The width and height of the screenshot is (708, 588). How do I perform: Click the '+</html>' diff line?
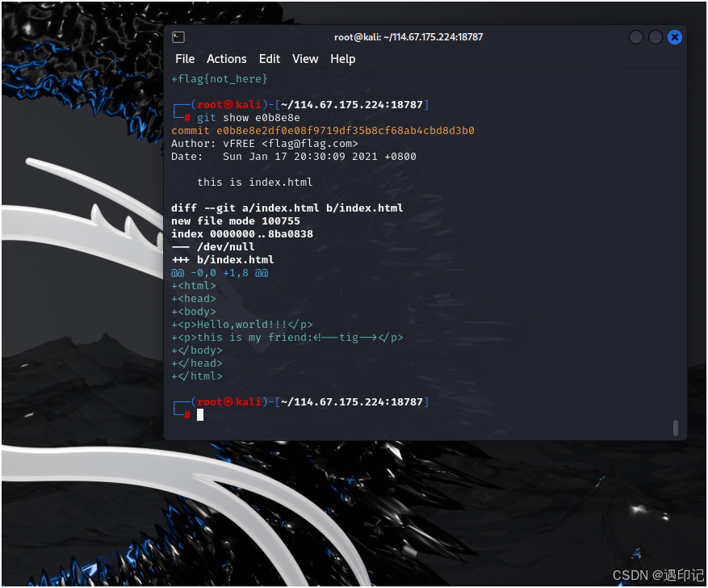(197, 376)
